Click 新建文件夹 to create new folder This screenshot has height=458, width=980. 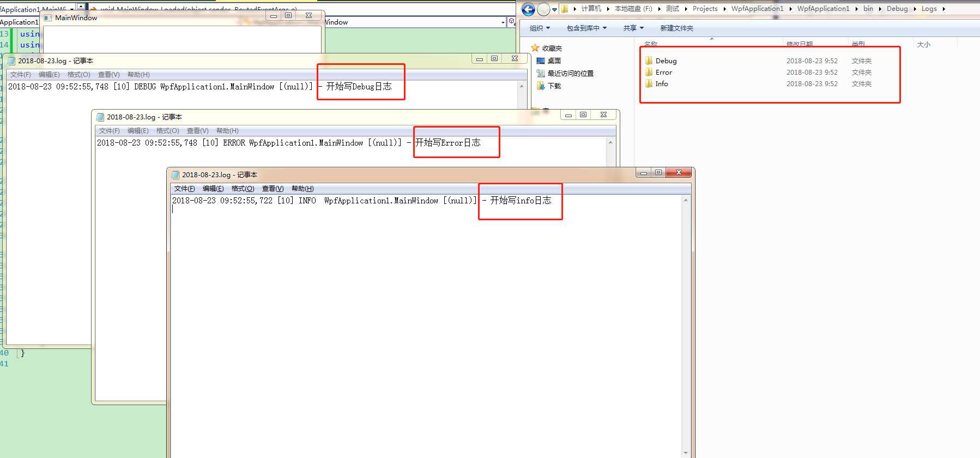coord(676,28)
